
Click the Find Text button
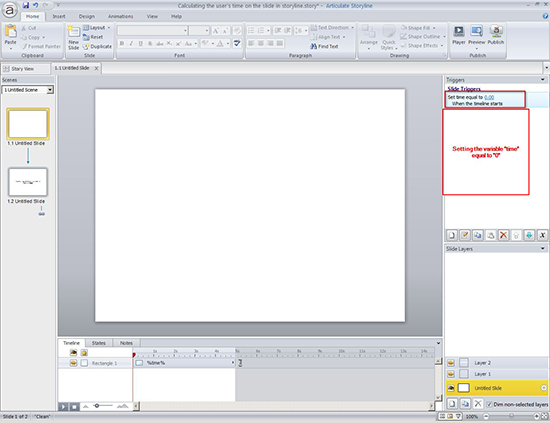[x=324, y=46]
